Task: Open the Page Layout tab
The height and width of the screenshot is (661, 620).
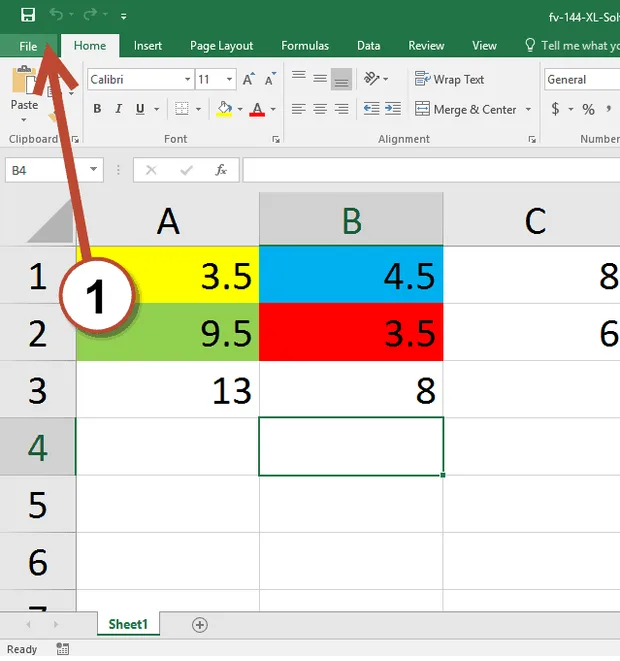Action: pos(221,46)
